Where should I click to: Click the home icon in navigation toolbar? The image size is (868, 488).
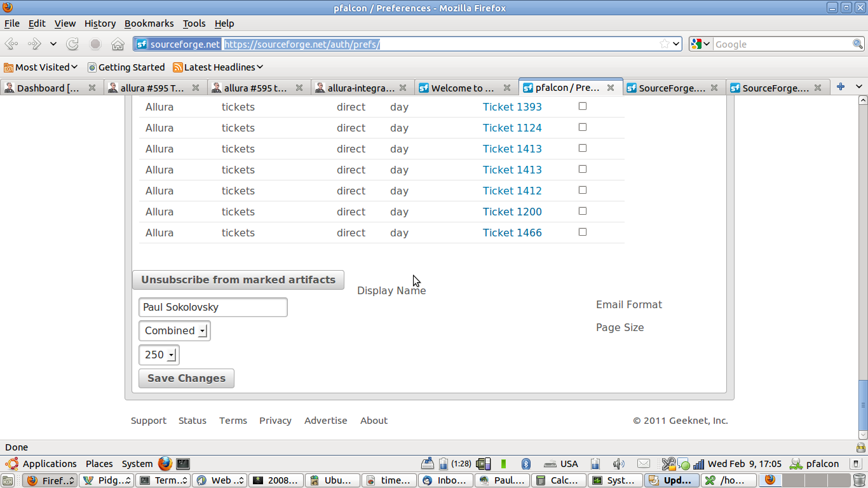(118, 44)
